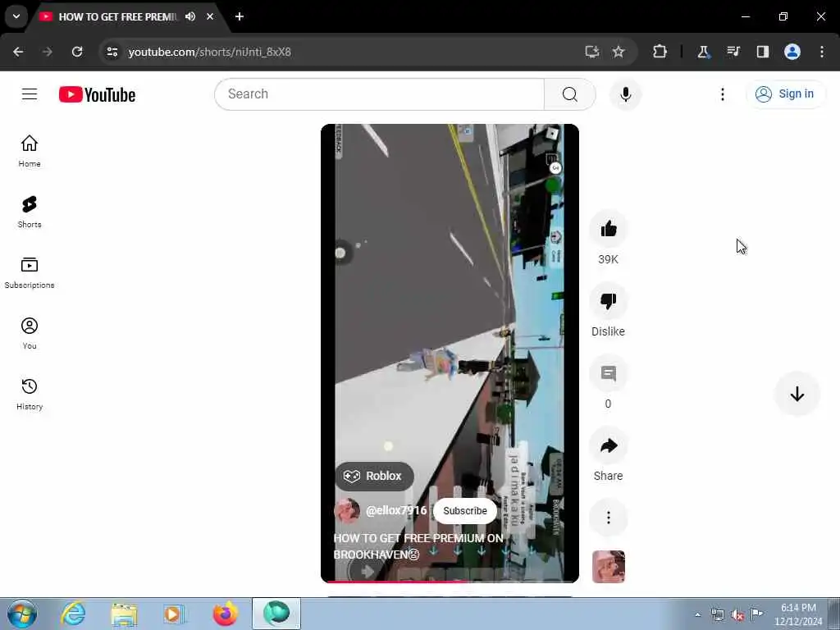This screenshot has width=840, height=630.
Task: Expand the tab search dropdown
Action: 16,16
